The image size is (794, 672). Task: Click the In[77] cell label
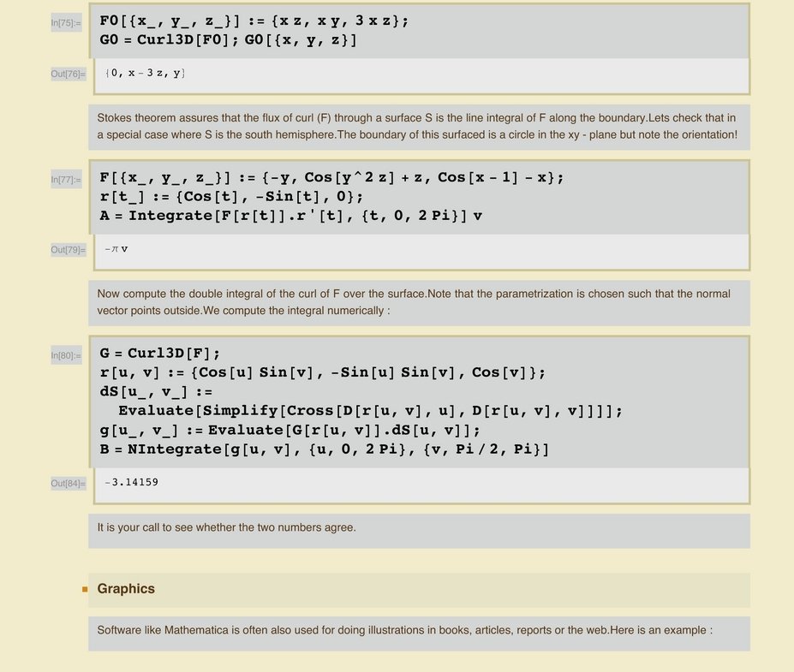coord(66,179)
